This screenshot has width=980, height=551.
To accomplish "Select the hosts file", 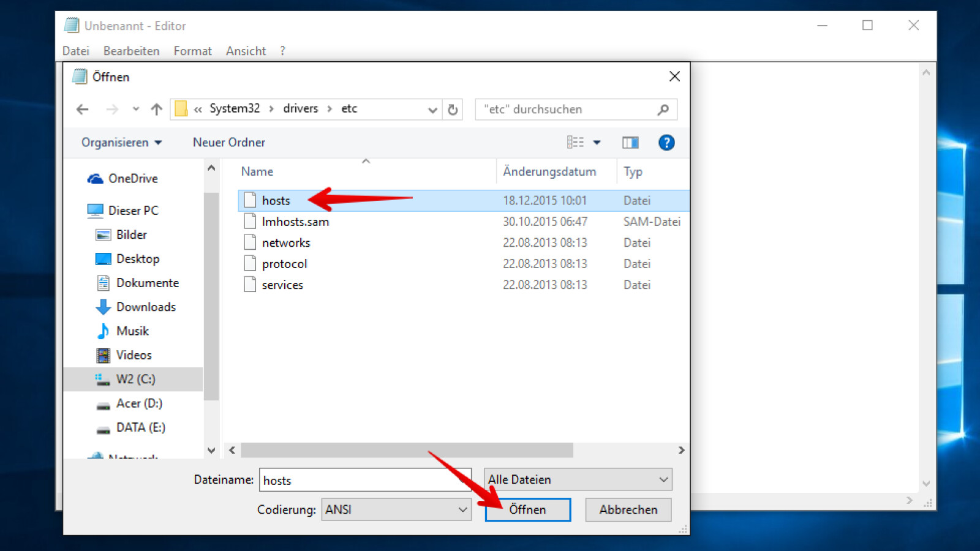I will [276, 200].
